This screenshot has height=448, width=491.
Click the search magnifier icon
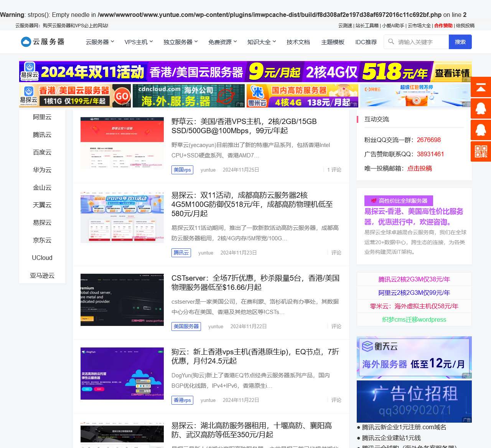click(391, 41)
